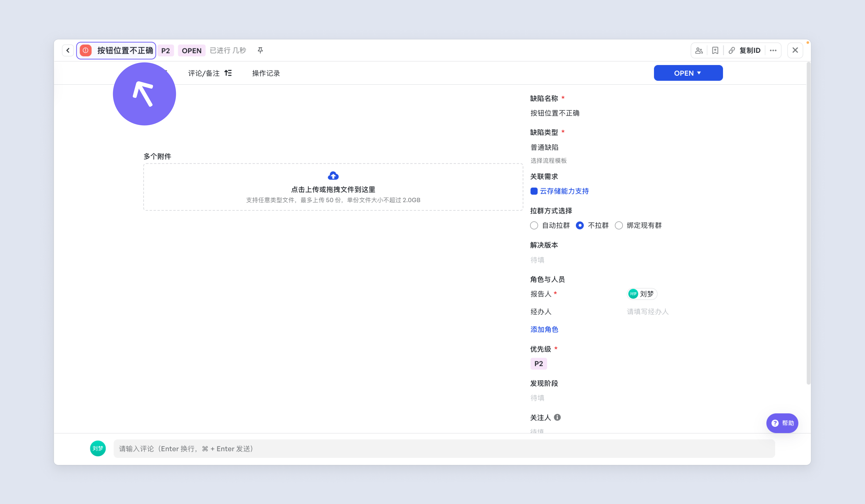Click the copy link chain icon
865x504 pixels.
[731, 51]
